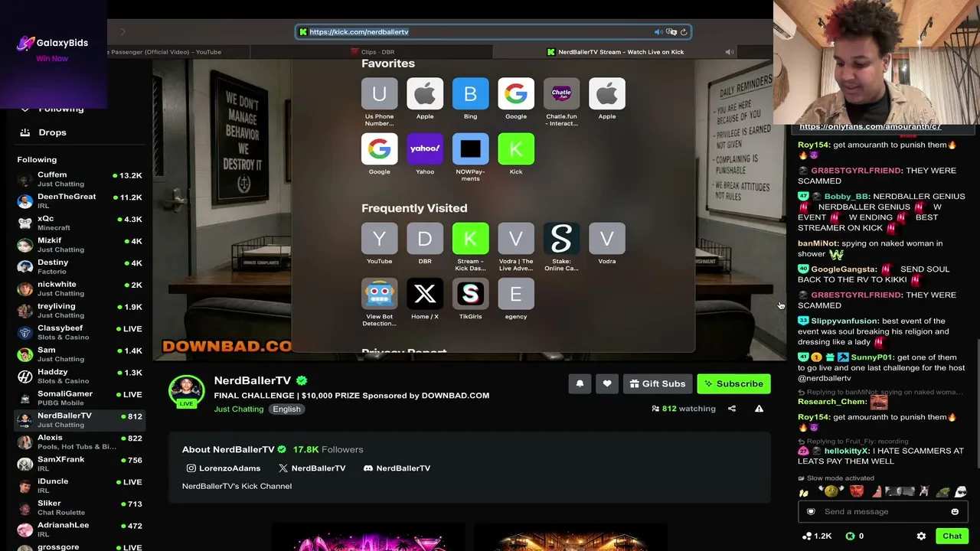The width and height of the screenshot is (980, 551).
Task: Open SamXFrank channel in sidebar
Action: [x=80, y=464]
